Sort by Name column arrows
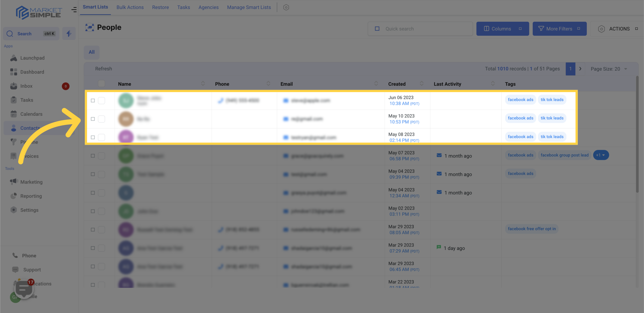This screenshot has width=644, height=313. tap(203, 84)
